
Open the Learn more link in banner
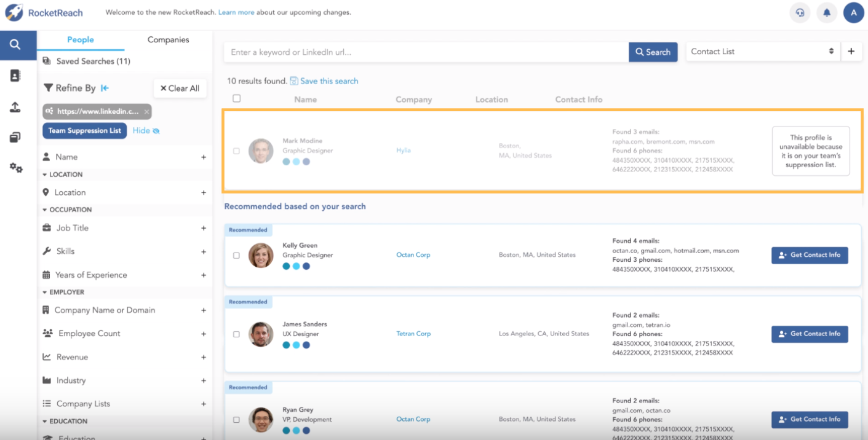[x=237, y=12]
